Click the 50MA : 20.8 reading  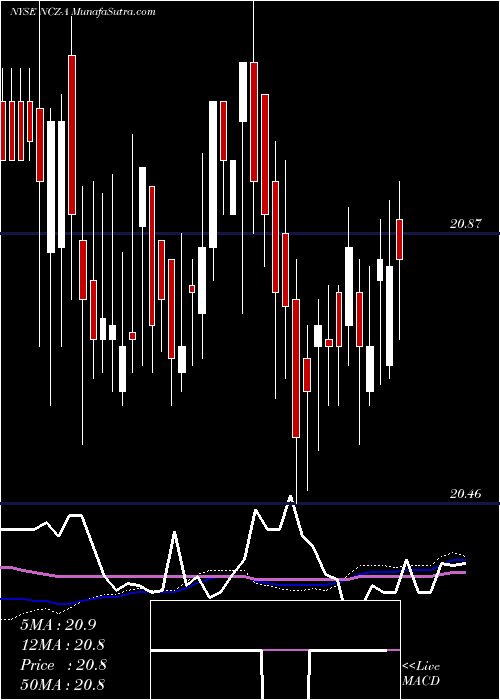pos(63,684)
